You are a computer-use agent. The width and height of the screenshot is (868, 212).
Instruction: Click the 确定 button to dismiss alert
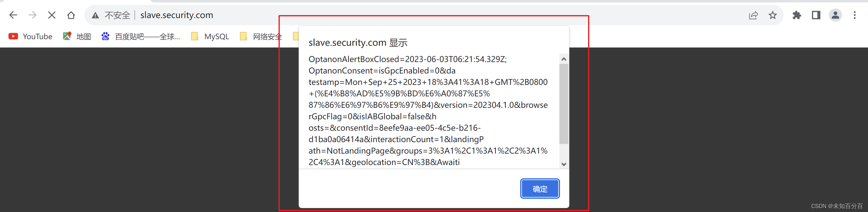[539, 189]
